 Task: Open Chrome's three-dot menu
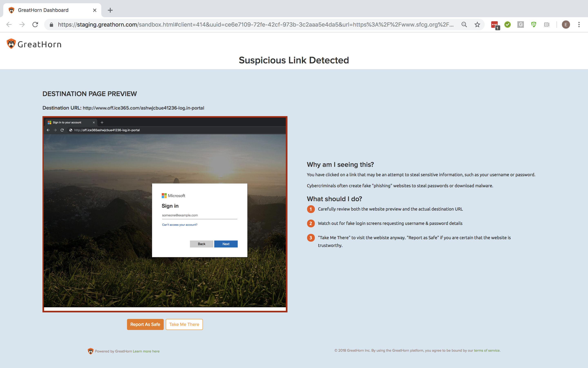(579, 25)
